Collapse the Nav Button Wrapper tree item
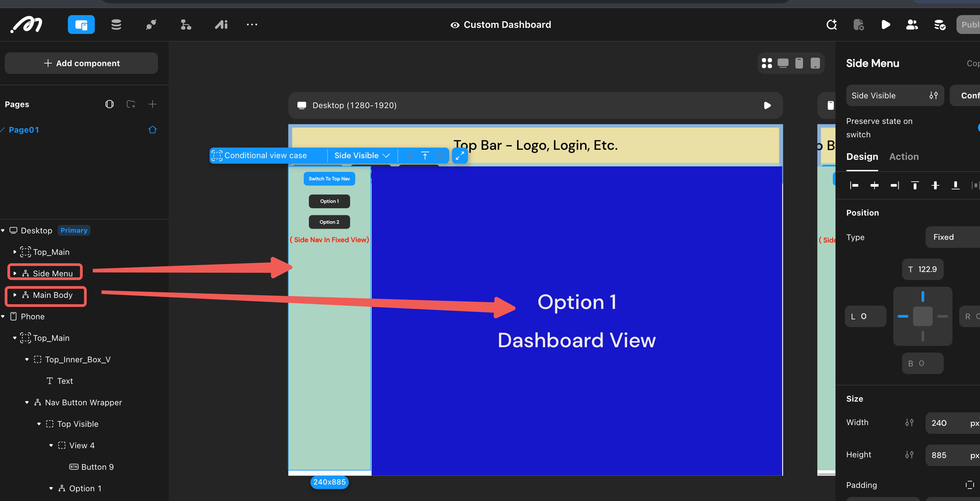Image resolution: width=980 pixels, height=501 pixels. pyautogui.click(x=27, y=402)
